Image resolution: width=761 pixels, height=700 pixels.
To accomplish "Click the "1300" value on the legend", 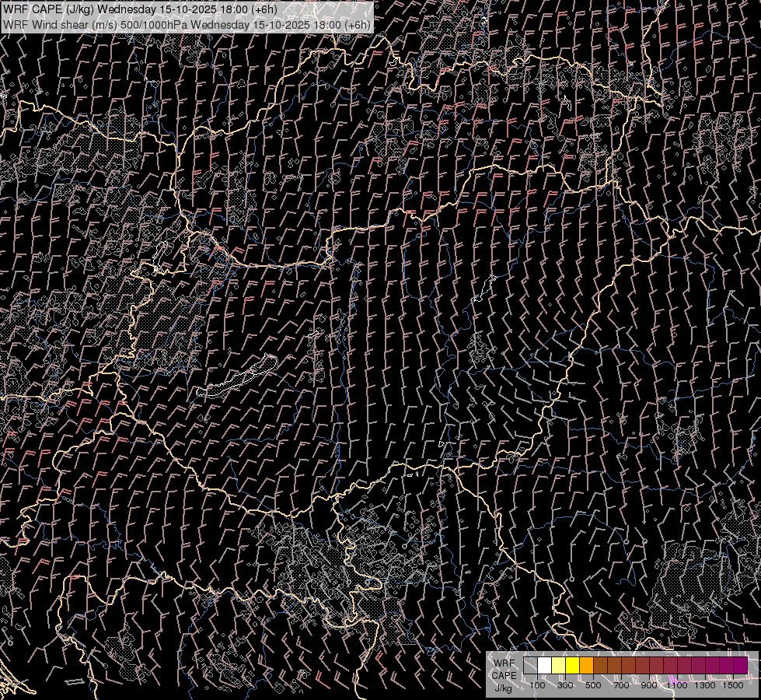I will [x=705, y=685].
